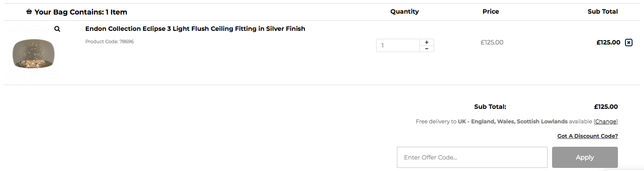Decrease quantity with the minus button
This screenshot has width=644, height=171.
click(x=427, y=48)
